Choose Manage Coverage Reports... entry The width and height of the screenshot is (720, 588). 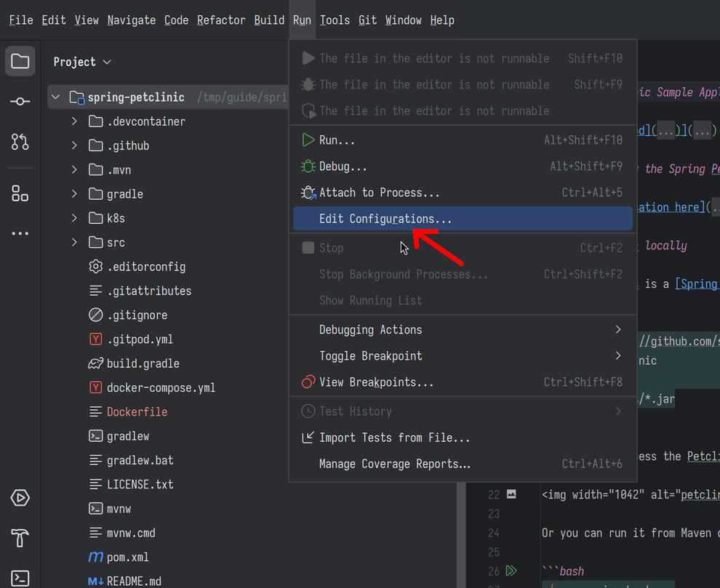[x=463, y=464]
